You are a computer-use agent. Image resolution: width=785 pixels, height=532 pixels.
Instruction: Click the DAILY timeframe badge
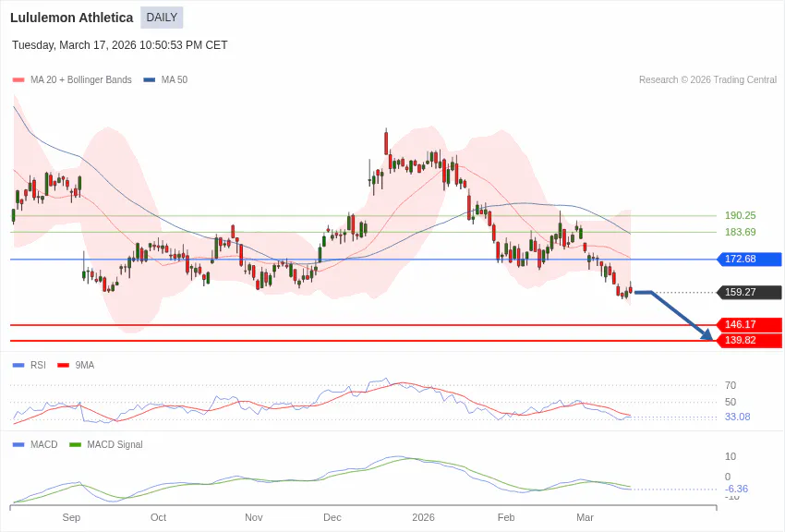click(x=162, y=18)
